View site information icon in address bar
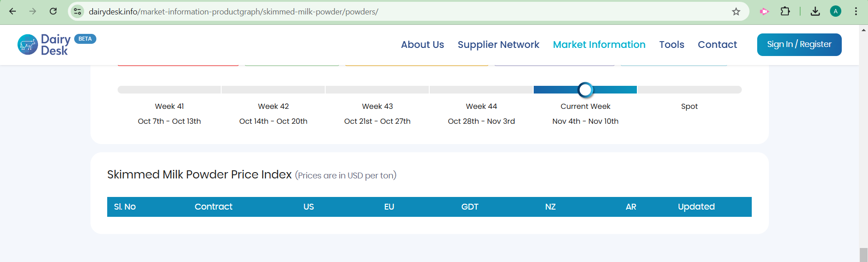 tap(77, 11)
